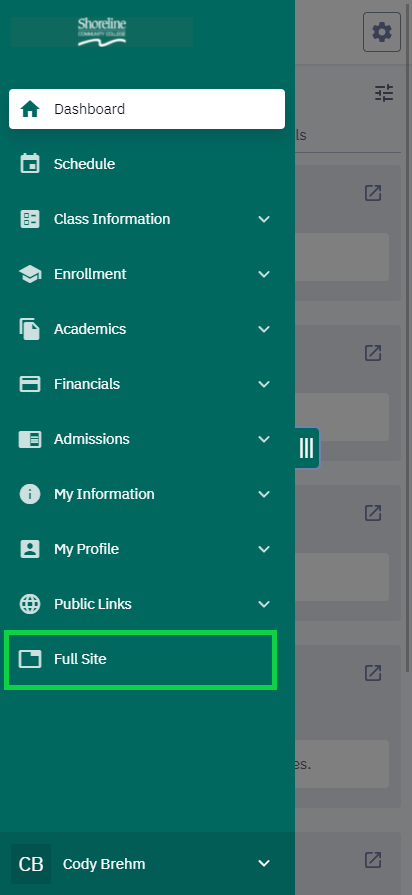Click the Enrollment graduation cap icon

30,274
